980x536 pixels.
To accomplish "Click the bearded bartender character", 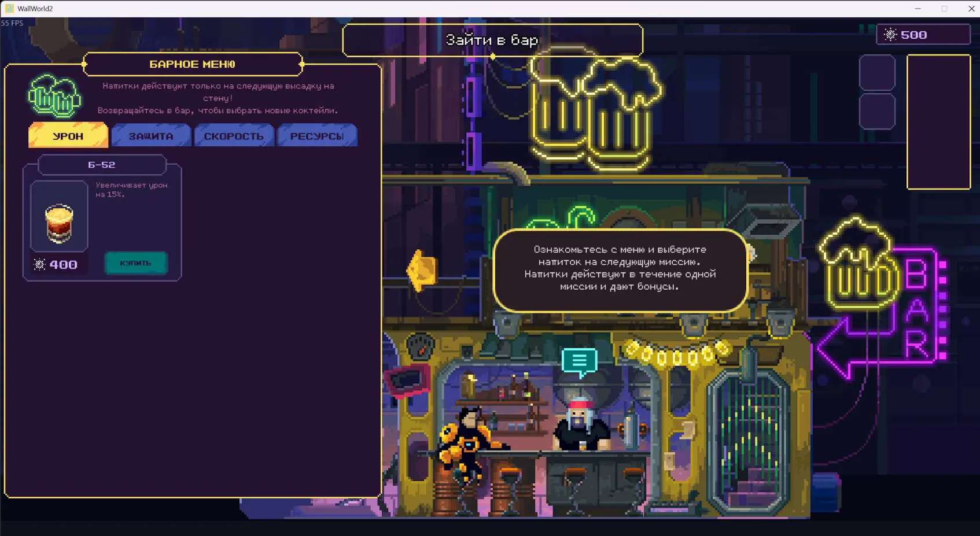I will 580,425.
